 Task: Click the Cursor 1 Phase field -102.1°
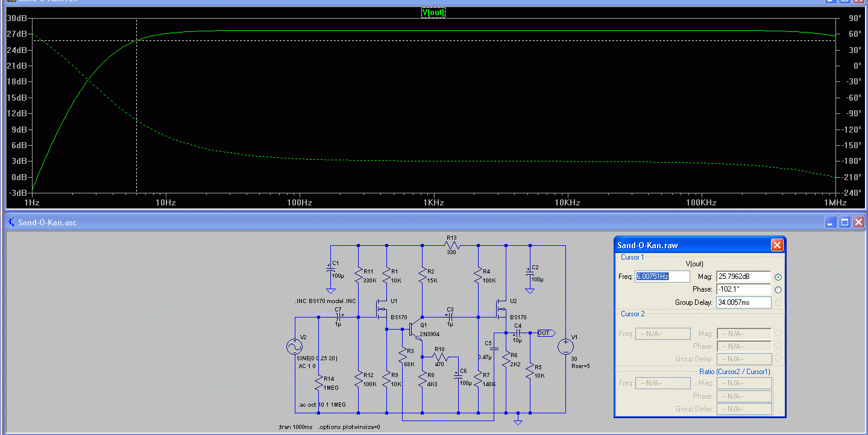(x=744, y=289)
